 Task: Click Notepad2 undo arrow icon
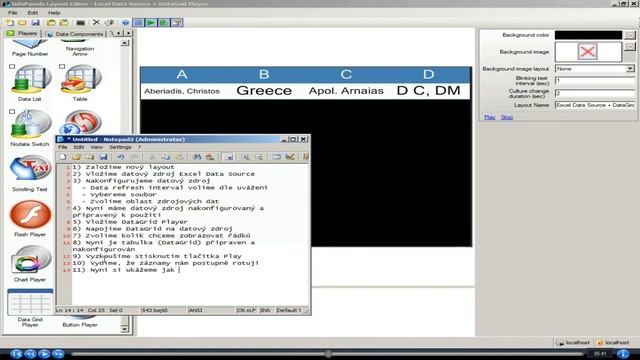click(x=121, y=157)
